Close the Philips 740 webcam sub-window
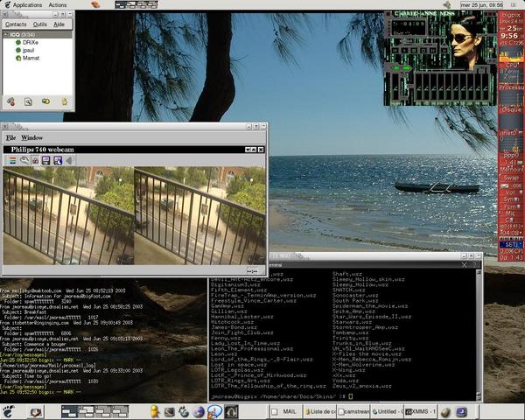 click(x=261, y=150)
